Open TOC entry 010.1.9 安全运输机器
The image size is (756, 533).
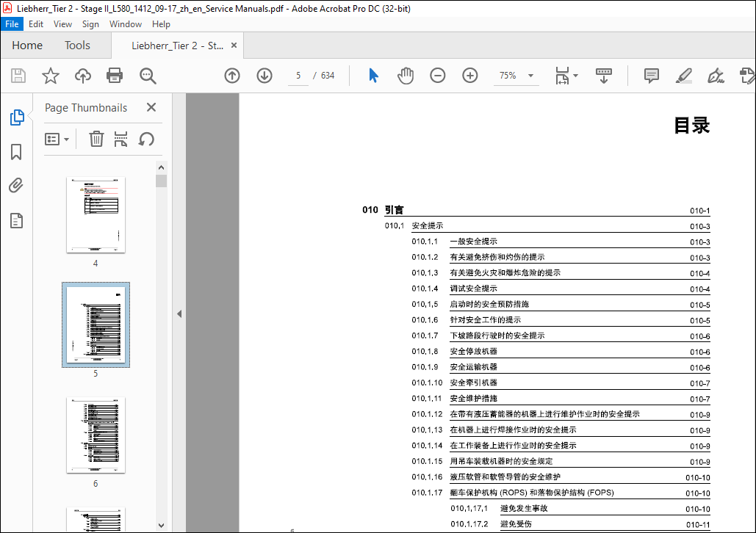[x=561, y=367]
